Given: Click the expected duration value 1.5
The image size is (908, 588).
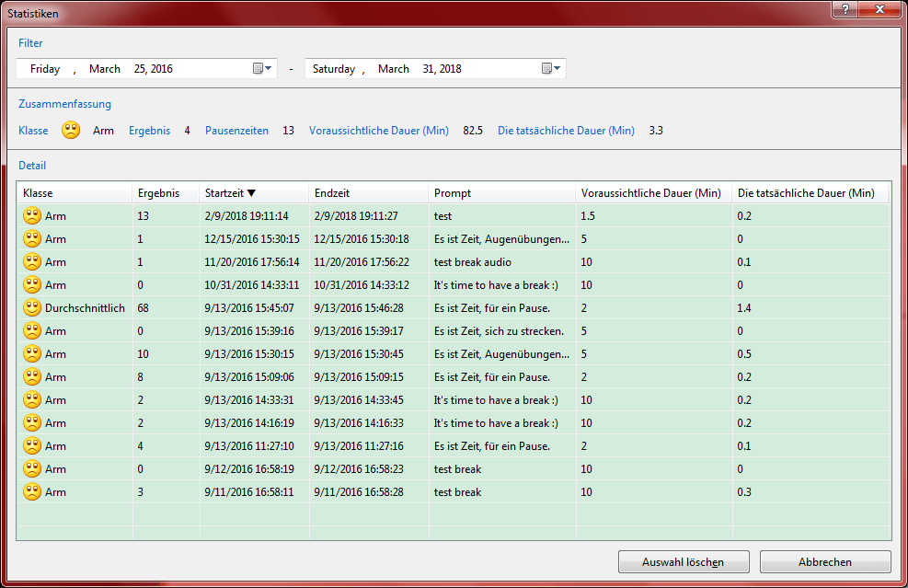Looking at the screenshot, I should (x=588, y=215).
